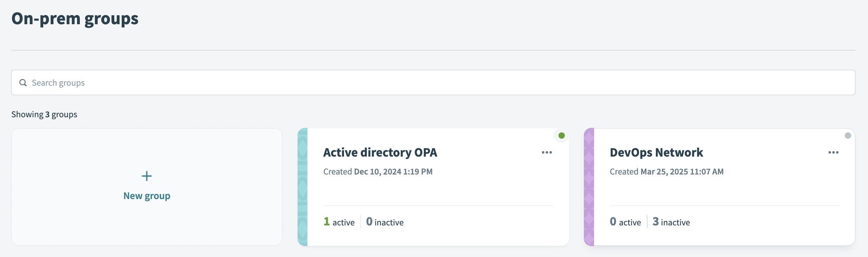Open more options for Active directory OPA
The height and width of the screenshot is (257, 868).
tap(547, 152)
